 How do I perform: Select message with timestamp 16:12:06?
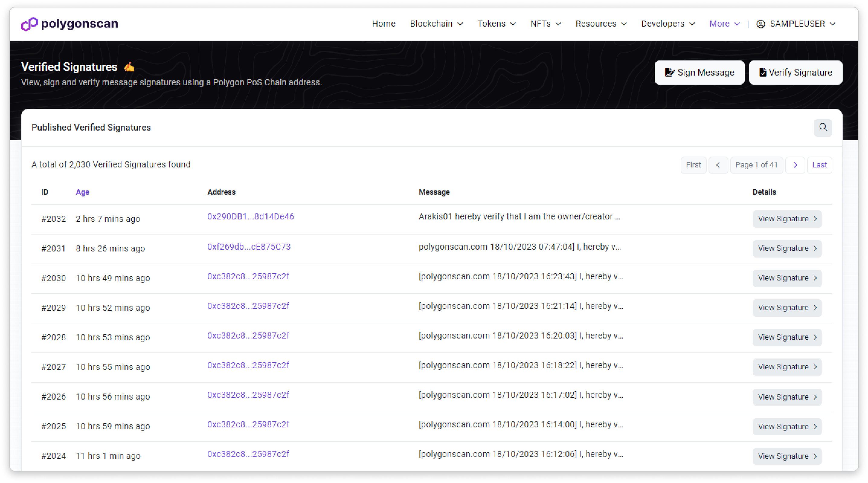click(x=521, y=454)
